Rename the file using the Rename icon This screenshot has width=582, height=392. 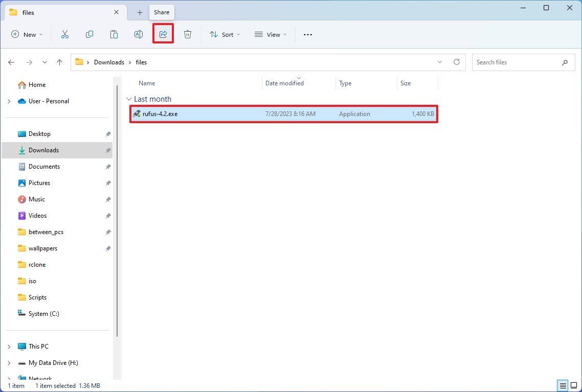click(138, 34)
